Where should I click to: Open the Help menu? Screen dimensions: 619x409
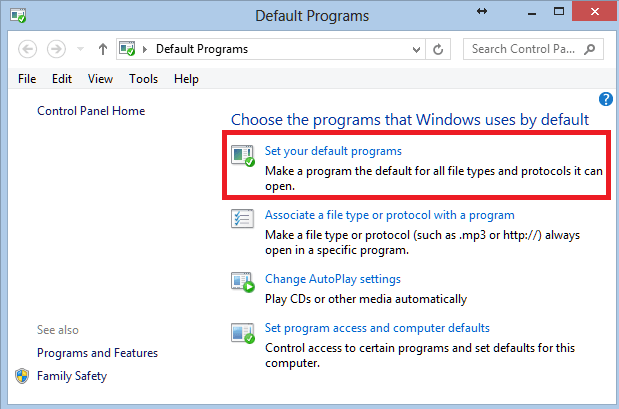click(186, 79)
